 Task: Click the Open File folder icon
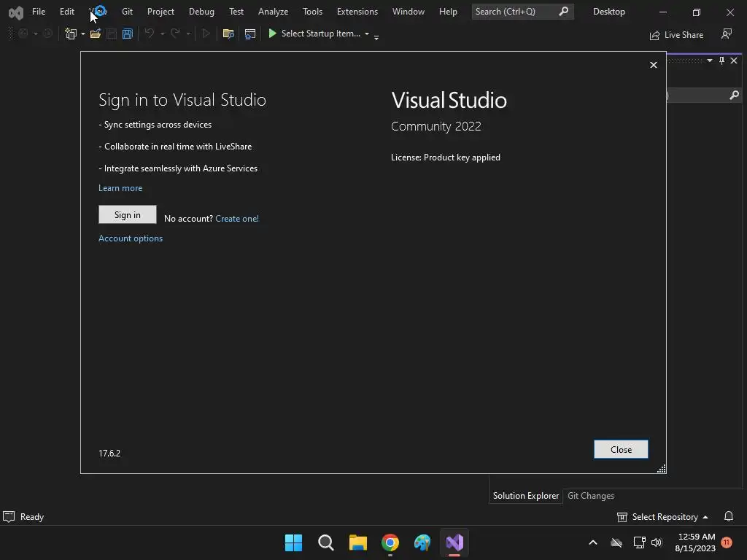point(96,34)
